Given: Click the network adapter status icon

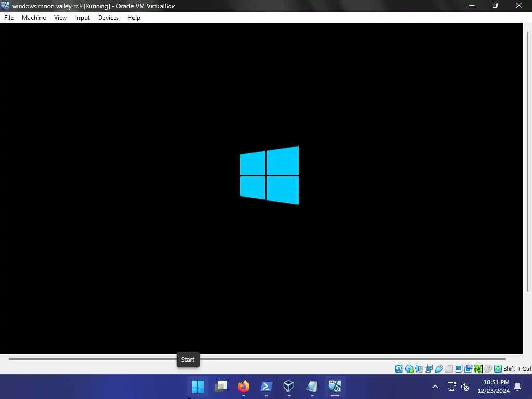Looking at the screenshot, I should coord(429,368).
